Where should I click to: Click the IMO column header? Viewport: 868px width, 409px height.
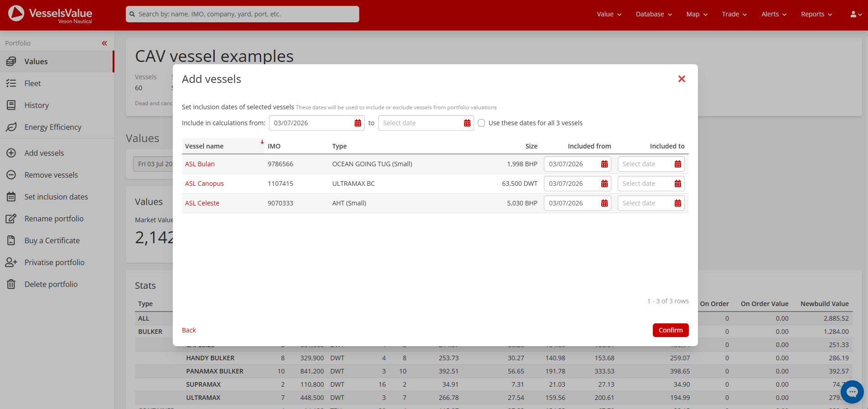pos(274,146)
